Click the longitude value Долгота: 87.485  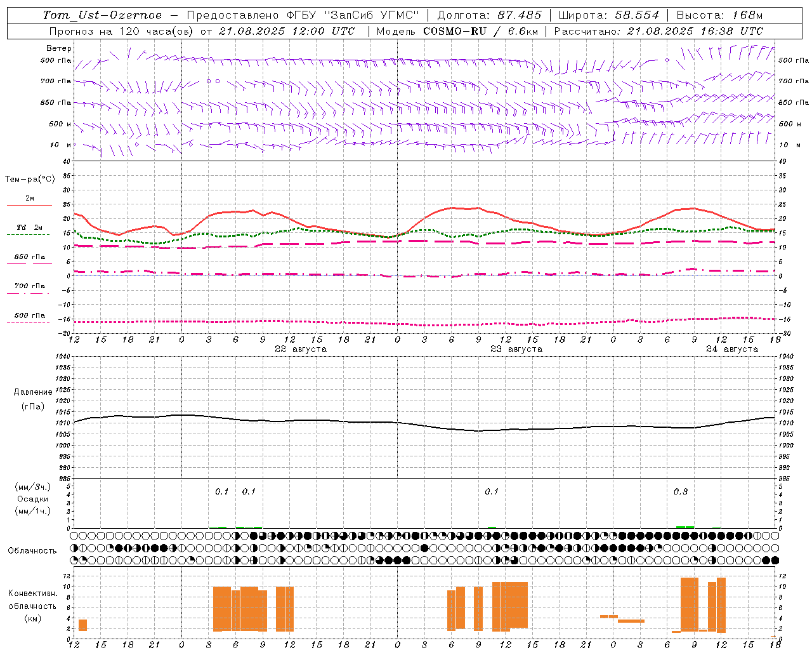[490, 15]
